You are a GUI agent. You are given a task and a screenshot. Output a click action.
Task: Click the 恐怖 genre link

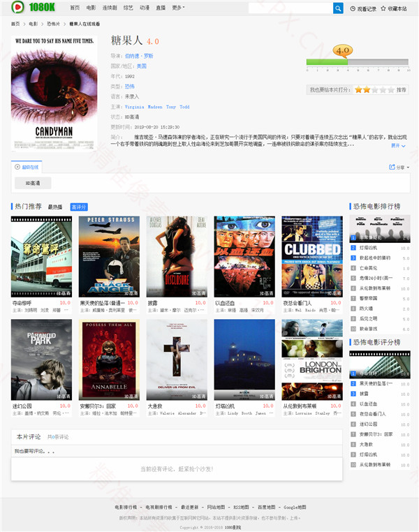click(x=130, y=87)
